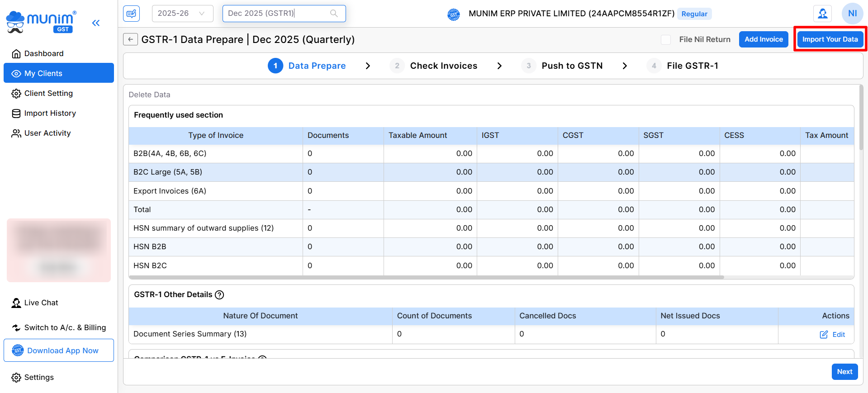The image size is (868, 393).
Task: Click the help icon next to GSTR-1 Other Details
Action: pos(219,295)
